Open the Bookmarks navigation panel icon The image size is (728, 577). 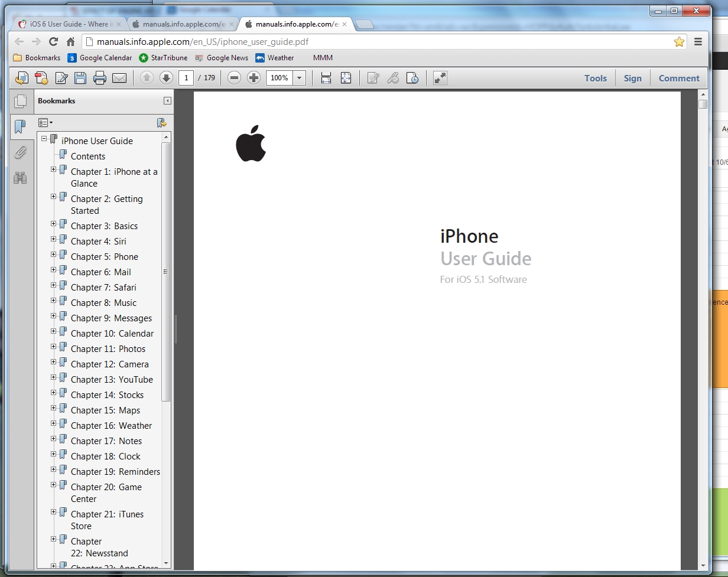point(21,126)
